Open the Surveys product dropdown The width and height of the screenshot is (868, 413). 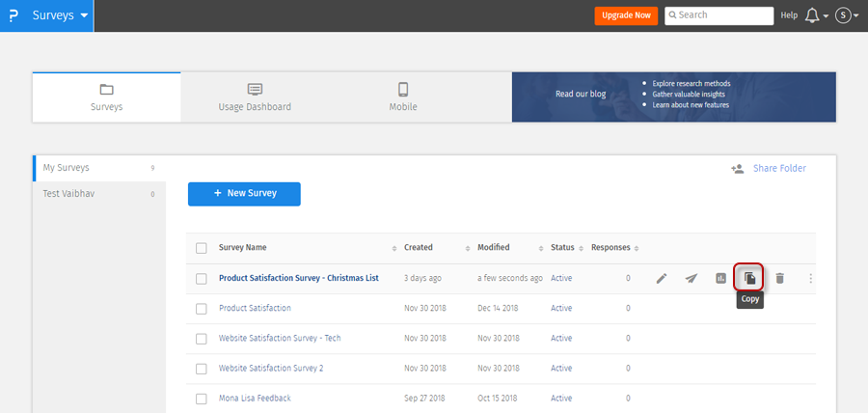60,15
